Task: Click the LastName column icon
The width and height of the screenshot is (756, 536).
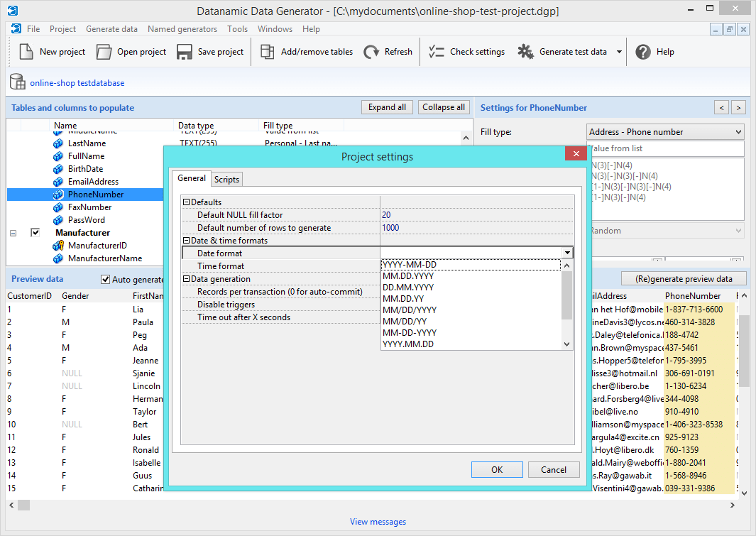Action: [x=58, y=143]
